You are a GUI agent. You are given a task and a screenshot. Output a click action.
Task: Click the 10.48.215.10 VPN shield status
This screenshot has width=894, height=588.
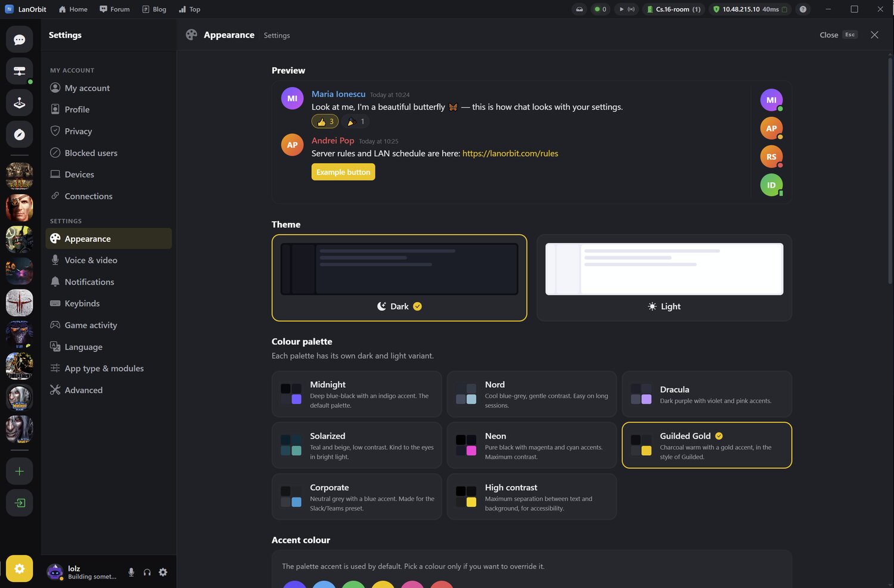[750, 9]
